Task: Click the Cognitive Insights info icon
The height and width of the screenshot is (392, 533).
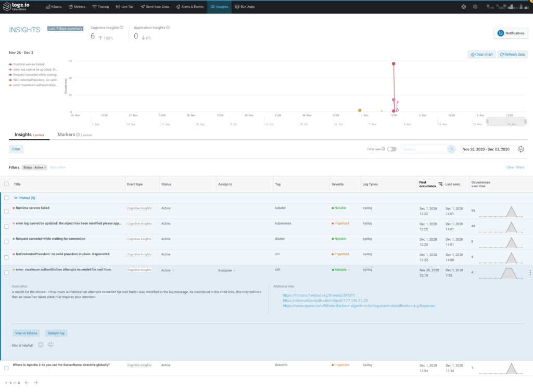Action: 121,28
